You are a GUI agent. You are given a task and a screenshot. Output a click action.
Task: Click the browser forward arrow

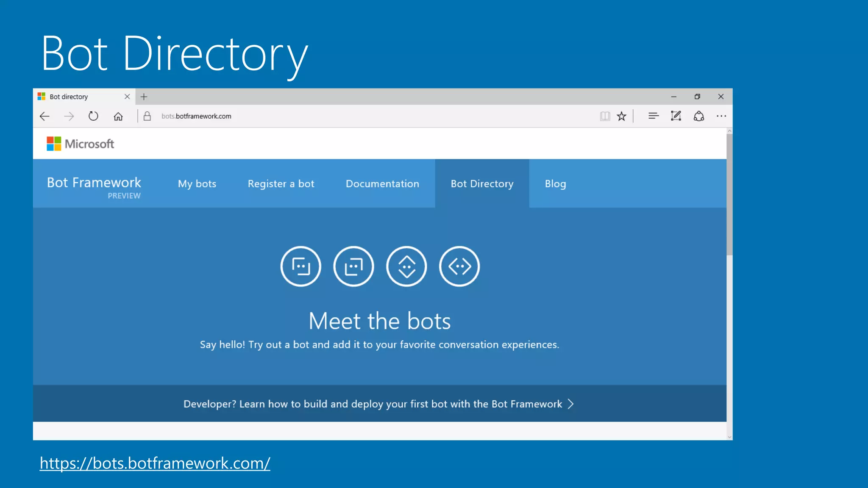[x=69, y=116]
